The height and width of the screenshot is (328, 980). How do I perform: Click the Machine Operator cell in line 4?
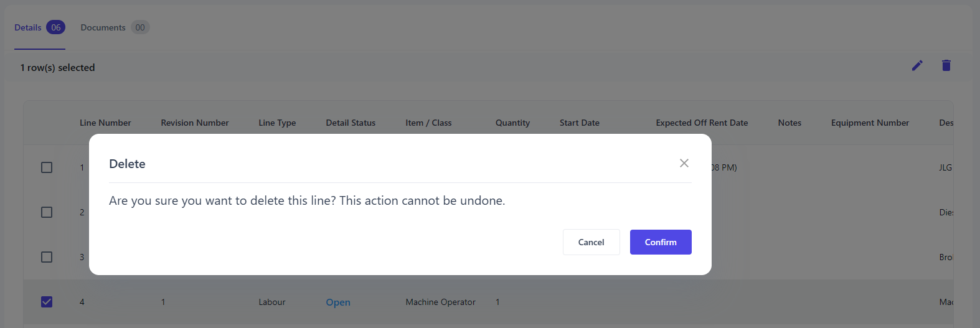click(440, 302)
